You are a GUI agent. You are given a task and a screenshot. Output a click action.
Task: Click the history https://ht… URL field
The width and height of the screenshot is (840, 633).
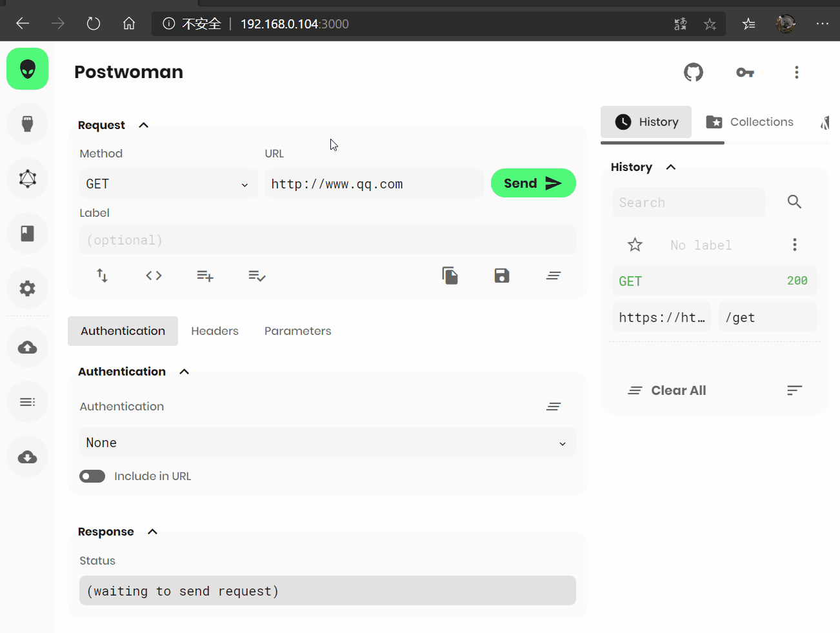662,317
